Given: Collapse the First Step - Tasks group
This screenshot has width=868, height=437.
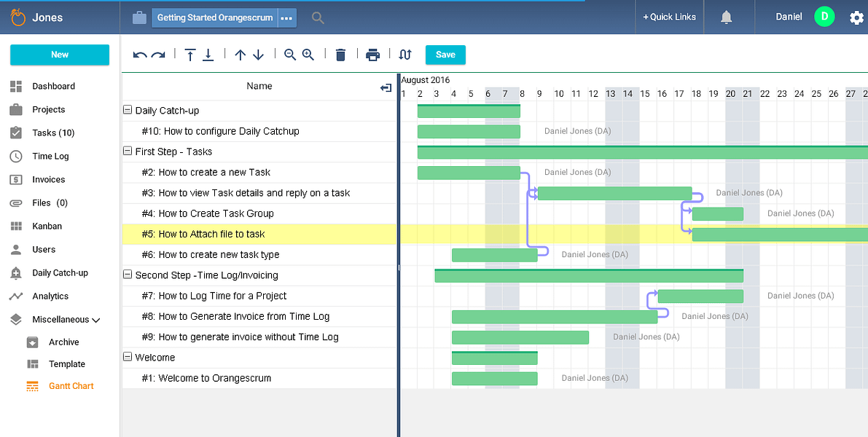Looking at the screenshot, I should click(x=128, y=151).
